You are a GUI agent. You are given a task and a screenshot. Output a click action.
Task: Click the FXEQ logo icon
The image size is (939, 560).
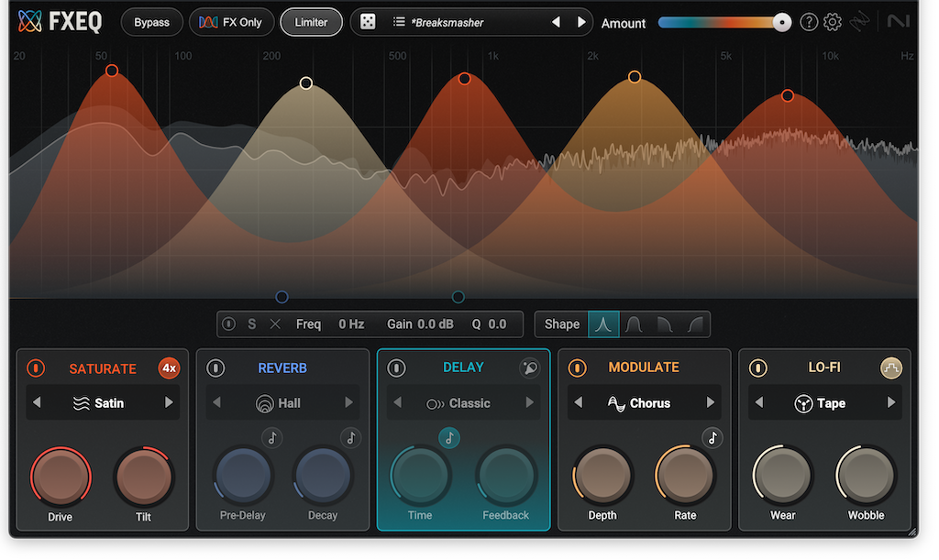(x=30, y=22)
